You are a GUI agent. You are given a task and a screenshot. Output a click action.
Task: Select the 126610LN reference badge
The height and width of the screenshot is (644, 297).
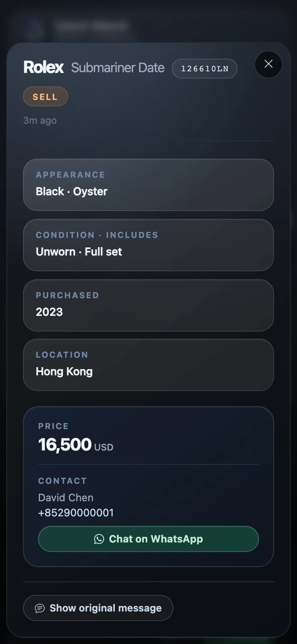(x=205, y=69)
